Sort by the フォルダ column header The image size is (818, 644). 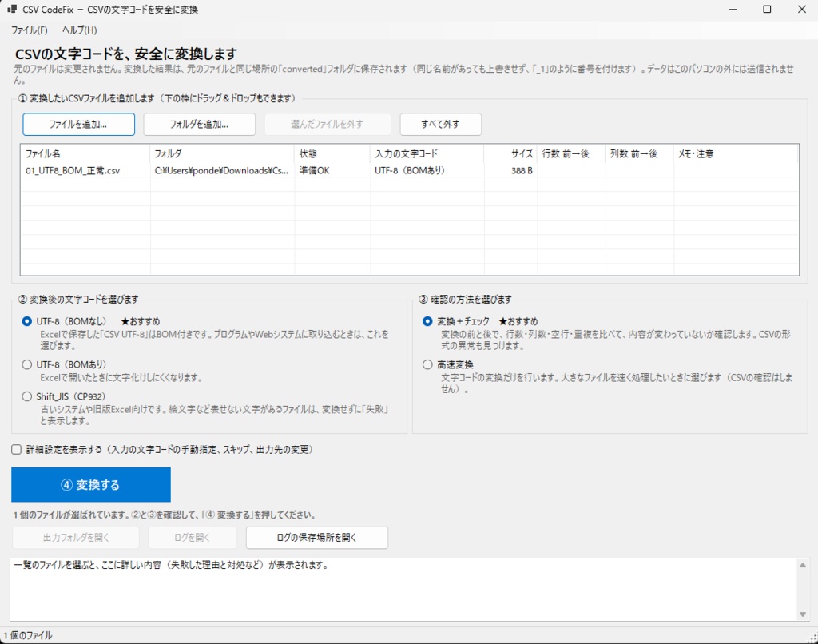222,154
